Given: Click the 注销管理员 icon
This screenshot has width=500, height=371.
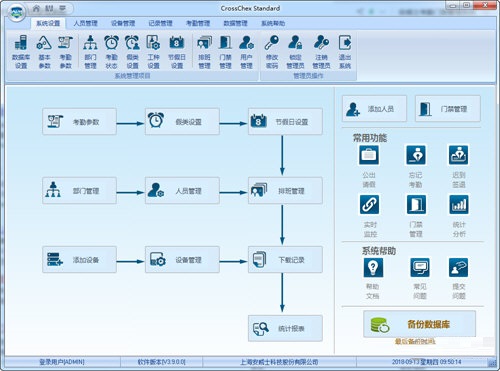Looking at the screenshot, I should tap(321, 52).
